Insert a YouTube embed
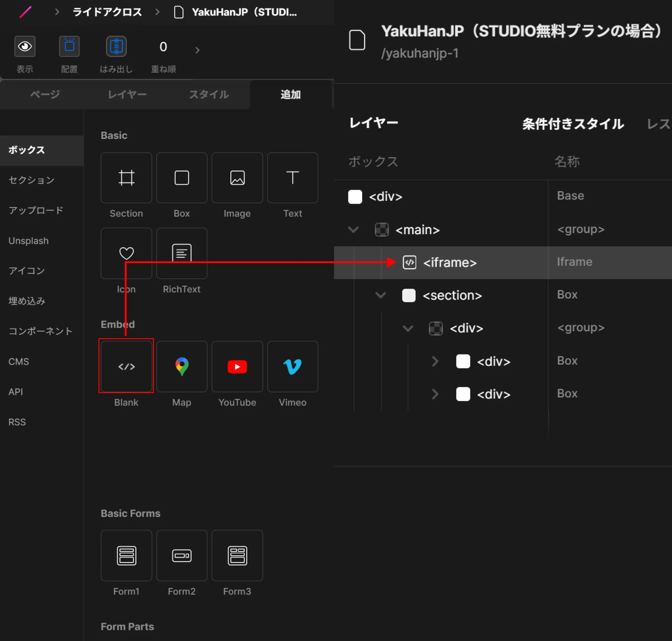Image resolution: width=672 pixels, height=641 pixels. point(237,366)
